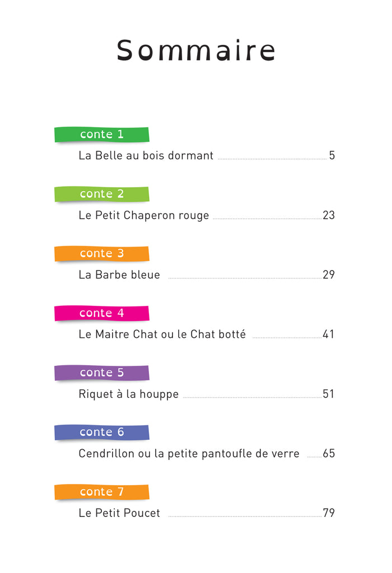
Task: Click page number 23
Action: pyautogui.click(x=329, y=215)
